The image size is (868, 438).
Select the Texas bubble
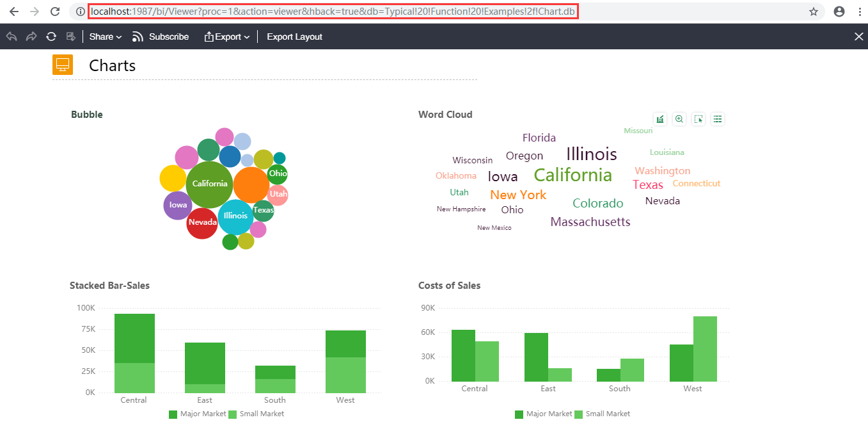pyautogui.click(x=263, y=210)
